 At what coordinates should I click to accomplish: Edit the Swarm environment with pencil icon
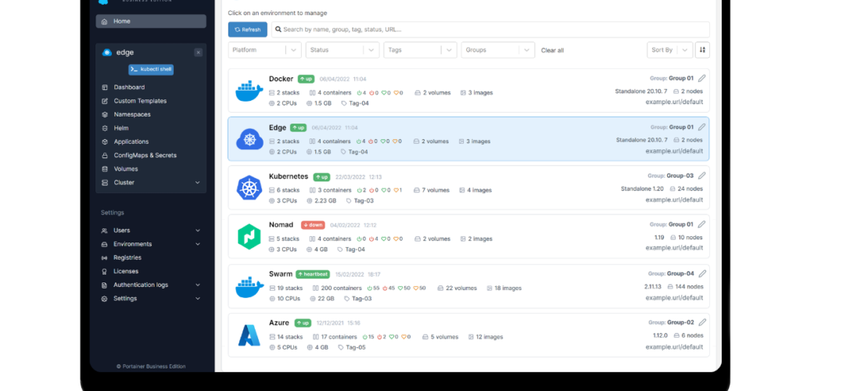point(701,274)
